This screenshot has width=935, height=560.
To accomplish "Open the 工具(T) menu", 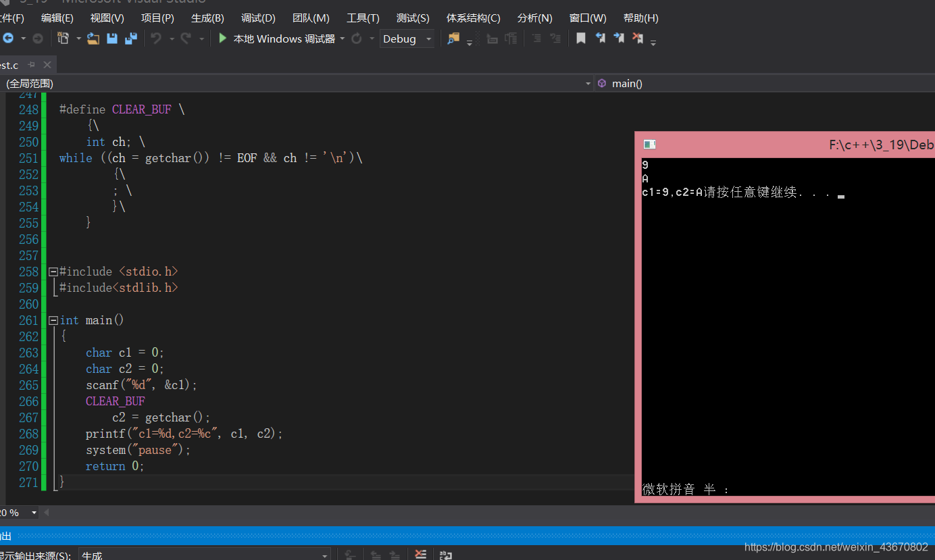I will (x=363, y=18).
